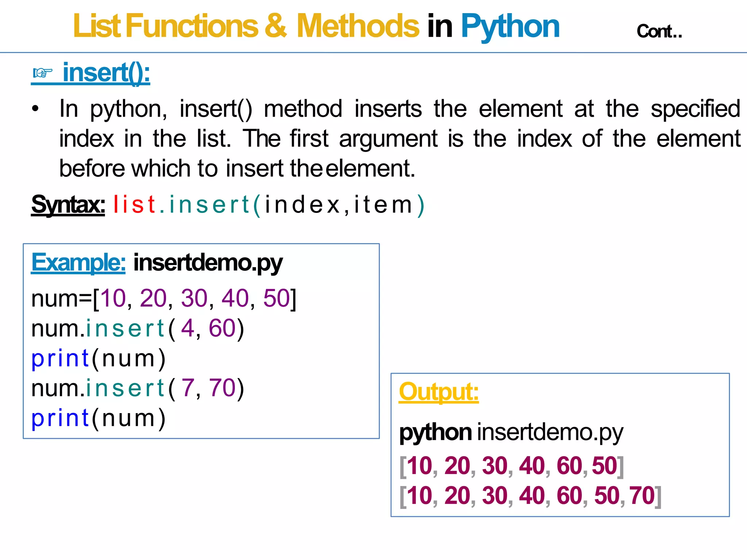Click the 'insert():' underlined heading
This screenshot has width=747, height=560.
(106, 73)
